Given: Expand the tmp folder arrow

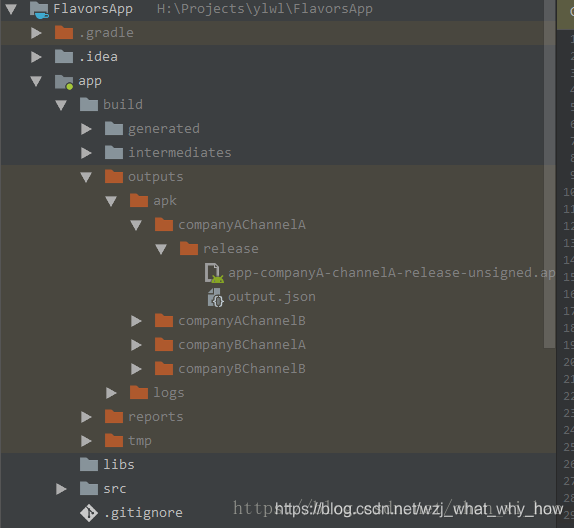Looking at the screenshot, I should pos(86,441).
